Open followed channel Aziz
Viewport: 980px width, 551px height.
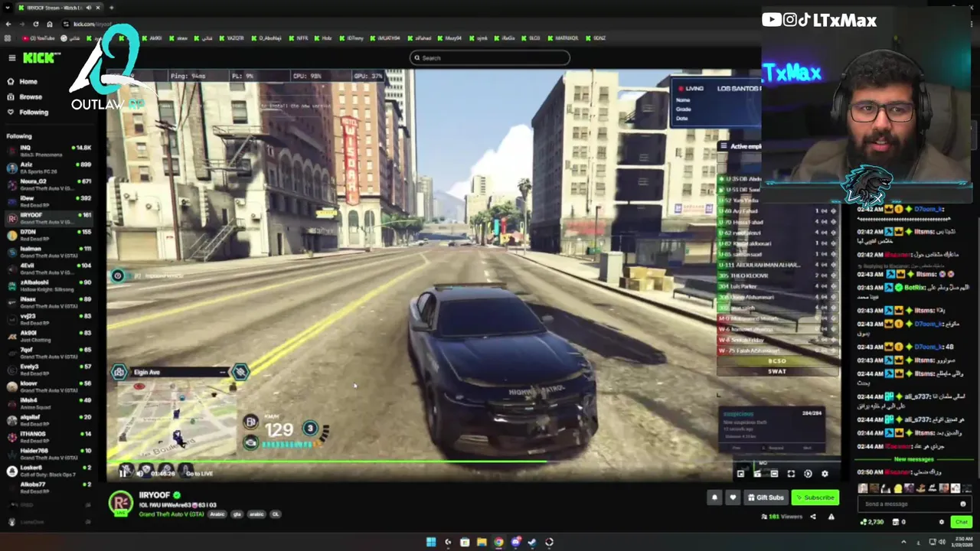click(47, 166)
